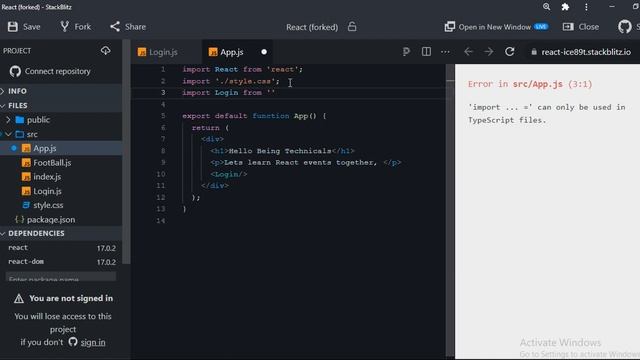The width and height of the screenshot is (640, 360).
Task: Click the Save floppy disk icon
Action: (x=13, y=27)
